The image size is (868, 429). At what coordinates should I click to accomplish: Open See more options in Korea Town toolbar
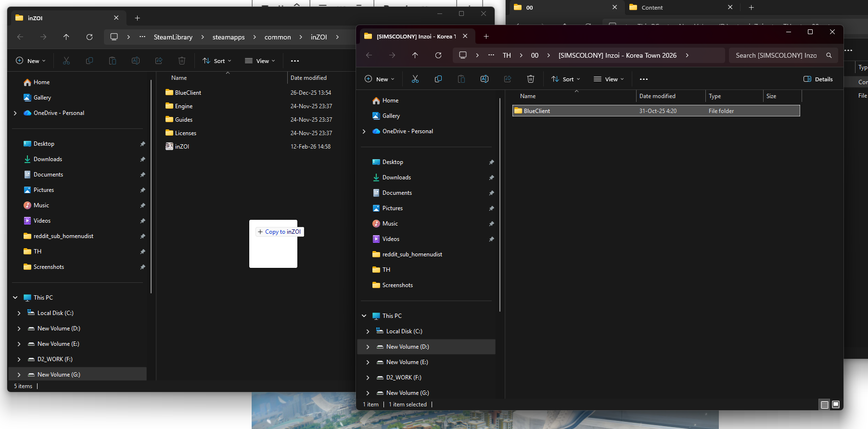(643, 79)
